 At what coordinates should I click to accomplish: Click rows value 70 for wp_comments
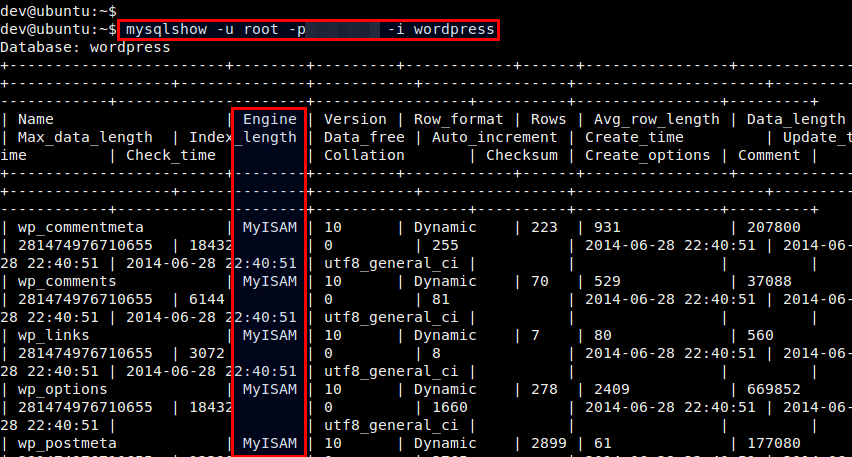pyautogui.click(x=540, y=281)
